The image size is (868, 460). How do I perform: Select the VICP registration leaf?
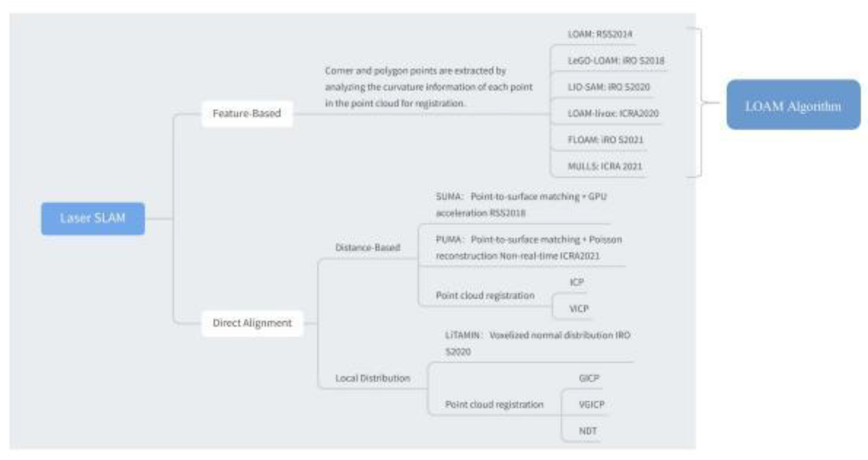tap(579, 309)
